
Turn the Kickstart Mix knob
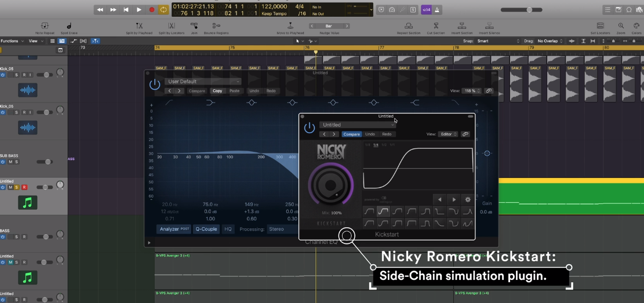330,185
